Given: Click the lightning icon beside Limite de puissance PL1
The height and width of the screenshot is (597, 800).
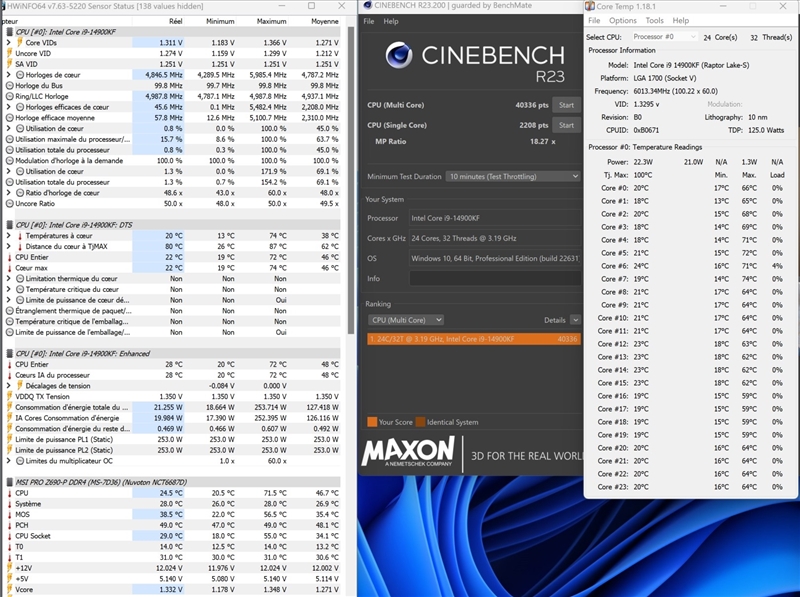Looking at the screenshot, I should coord(9,439).
